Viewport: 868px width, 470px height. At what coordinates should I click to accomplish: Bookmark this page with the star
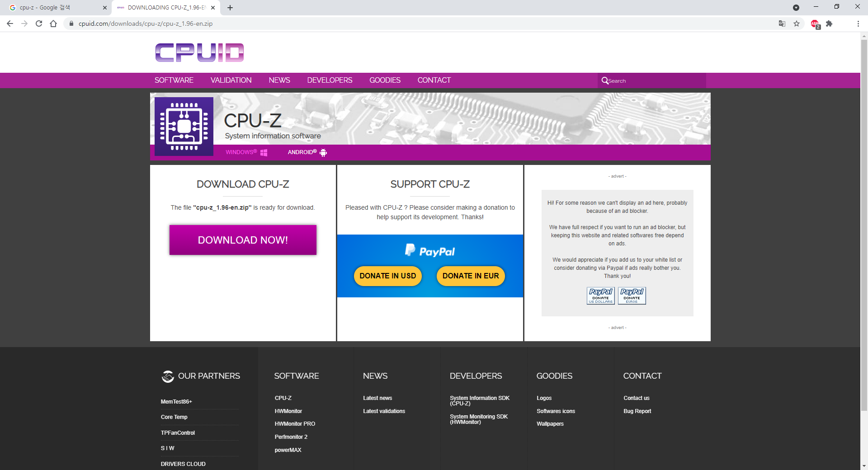click(x=797, y=23)
